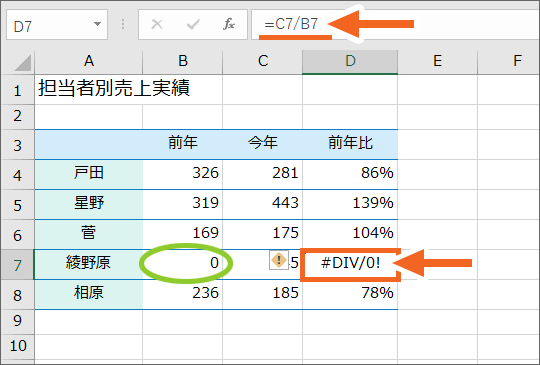Click the 139% cell
The image size is (540, 365).
[x=350, y=204]
